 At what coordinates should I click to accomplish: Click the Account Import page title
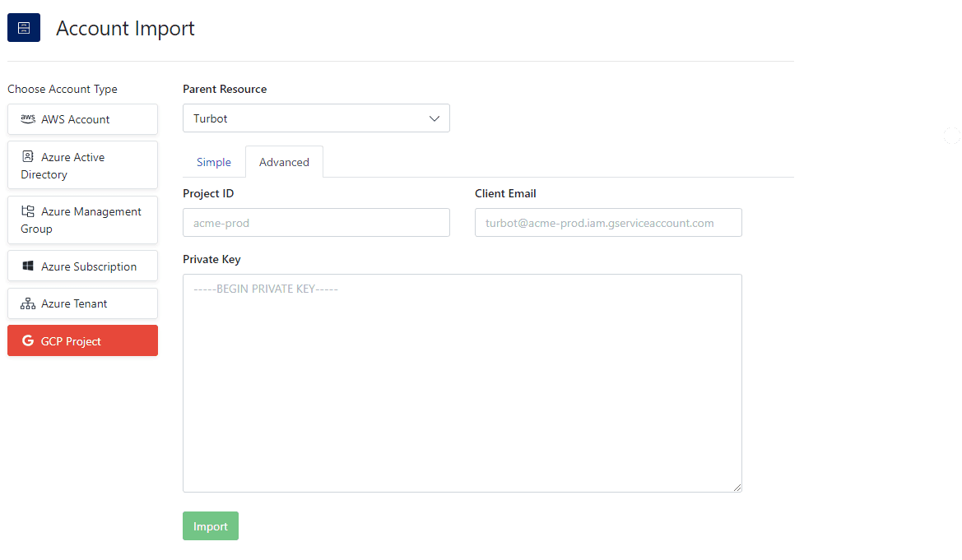[x=125, y=28]
